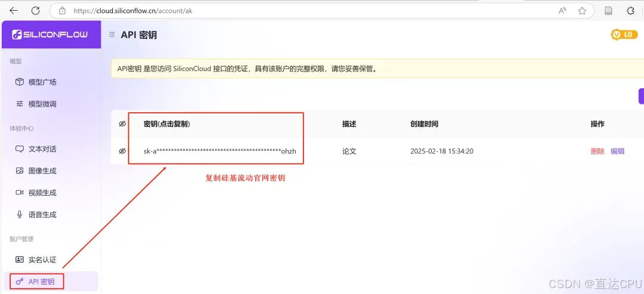The image size is (644, 294).
Task: Click the 创建时间 column header
Action: tap(424, 124)
